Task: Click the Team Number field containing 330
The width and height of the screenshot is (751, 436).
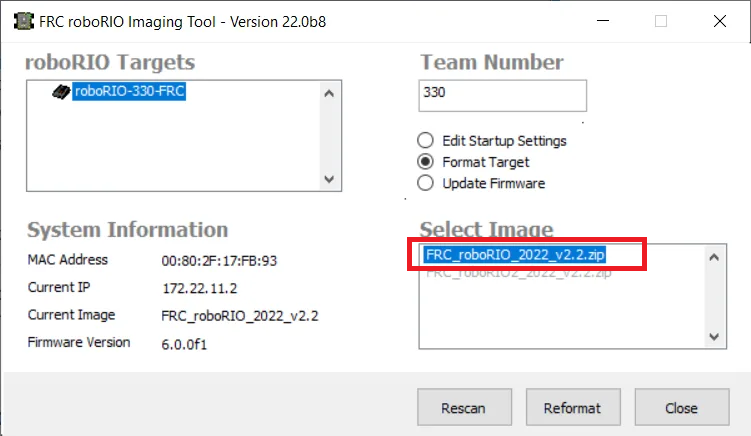Action: coord(502,96)
